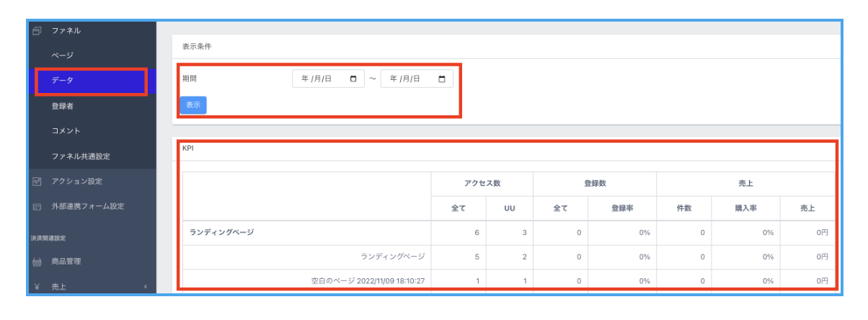The height and width of the screenshot is (320, 868).
Task: Click the period start date field
Action: click(x=321, y=79)
